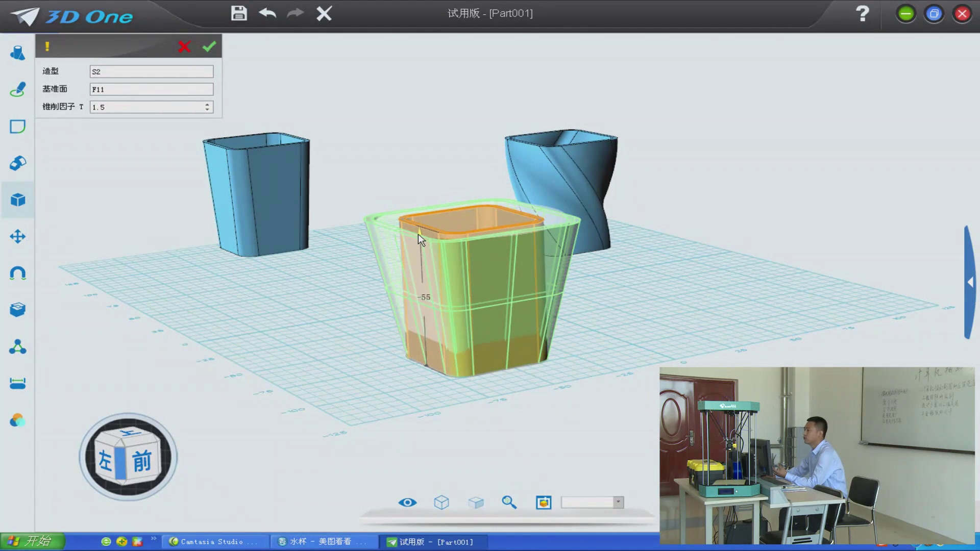Increase taper factor with up arrow
The height and width of the screenshot is (551, 980).
coord(207,105)
